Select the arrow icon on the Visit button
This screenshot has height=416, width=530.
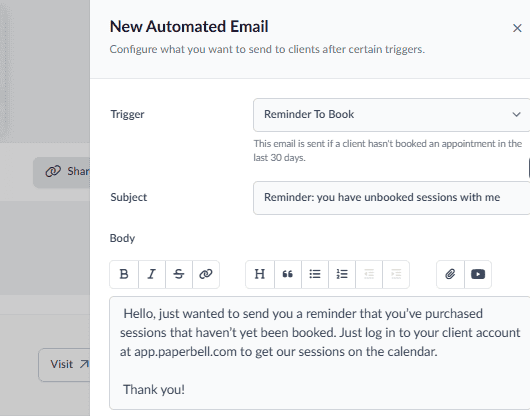[x=84, y=364]
